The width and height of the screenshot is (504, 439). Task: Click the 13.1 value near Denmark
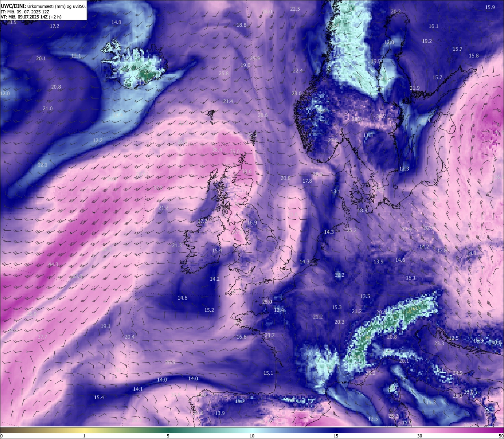point(335,192)
